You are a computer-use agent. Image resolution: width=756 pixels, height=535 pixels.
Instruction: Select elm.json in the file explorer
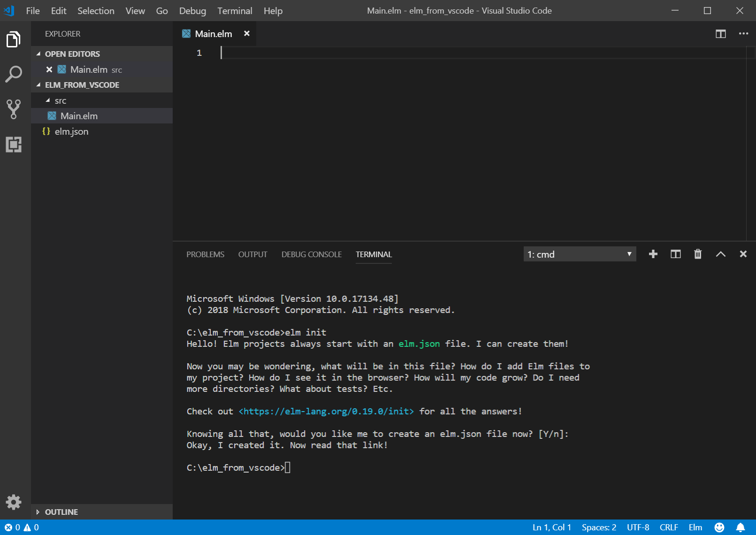point(71,131)
